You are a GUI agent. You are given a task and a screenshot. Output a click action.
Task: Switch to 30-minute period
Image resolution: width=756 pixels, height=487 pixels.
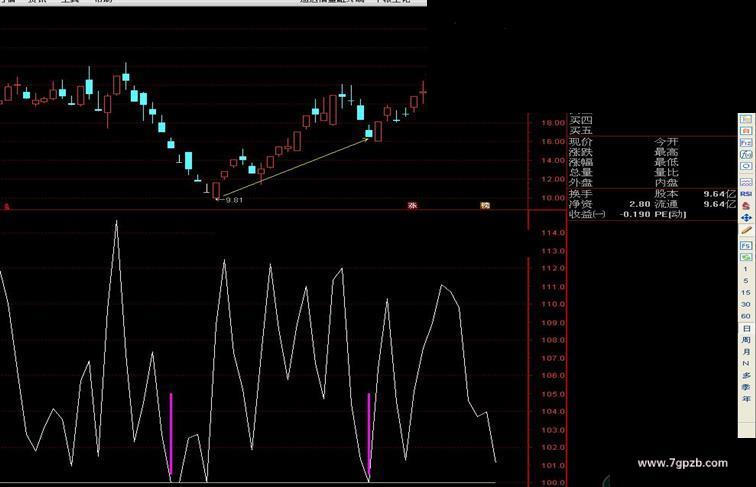click(x=746, y=304)
